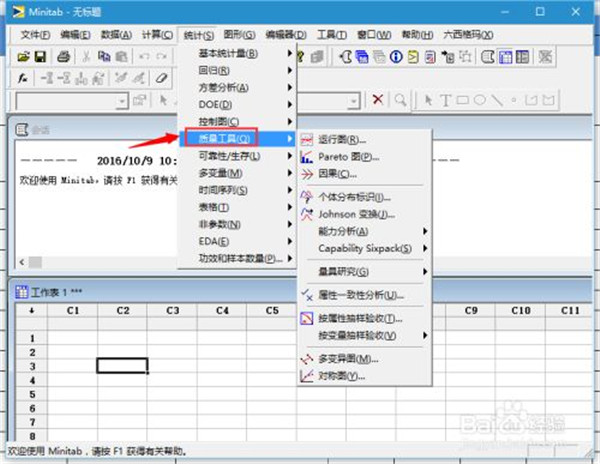Choose 因果(C)... from the submenu
Image resolution: width=600 pixels, height=464 pixels.
365,174
